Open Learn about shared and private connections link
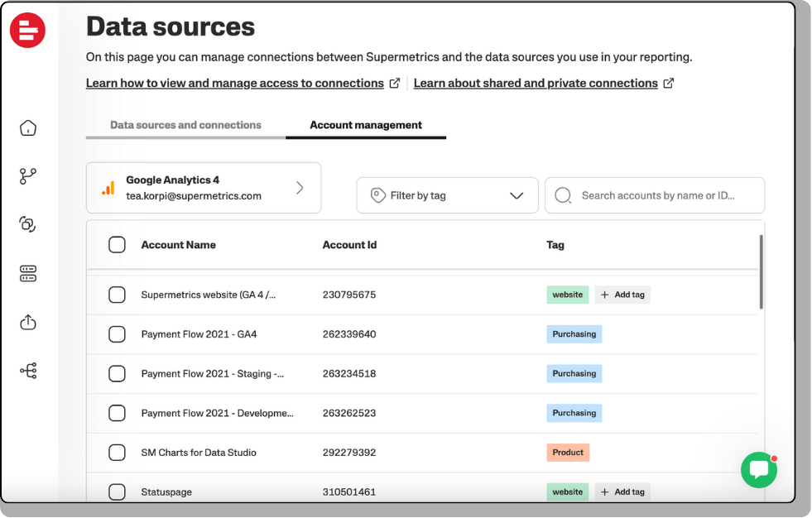Image resolution: width=812 pixels, height=518 pixels. coord(536,84)
